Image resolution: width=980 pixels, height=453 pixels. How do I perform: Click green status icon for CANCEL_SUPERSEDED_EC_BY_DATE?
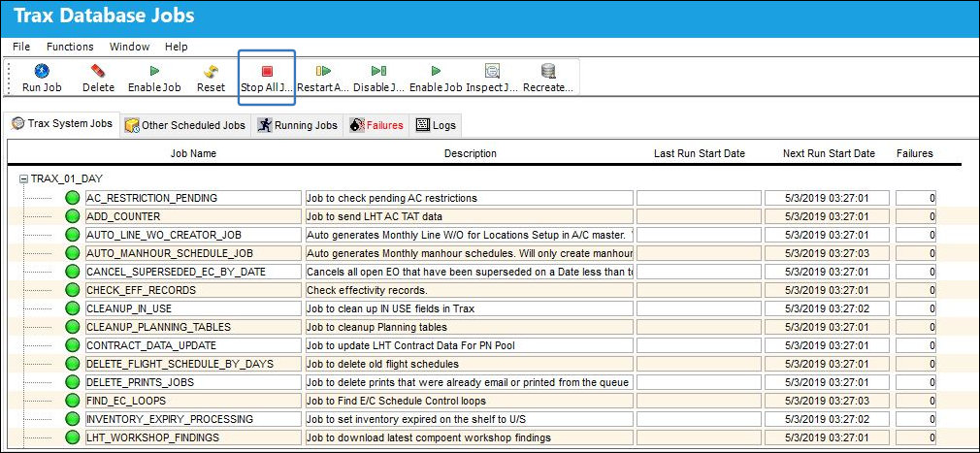(x=73, y=272)
